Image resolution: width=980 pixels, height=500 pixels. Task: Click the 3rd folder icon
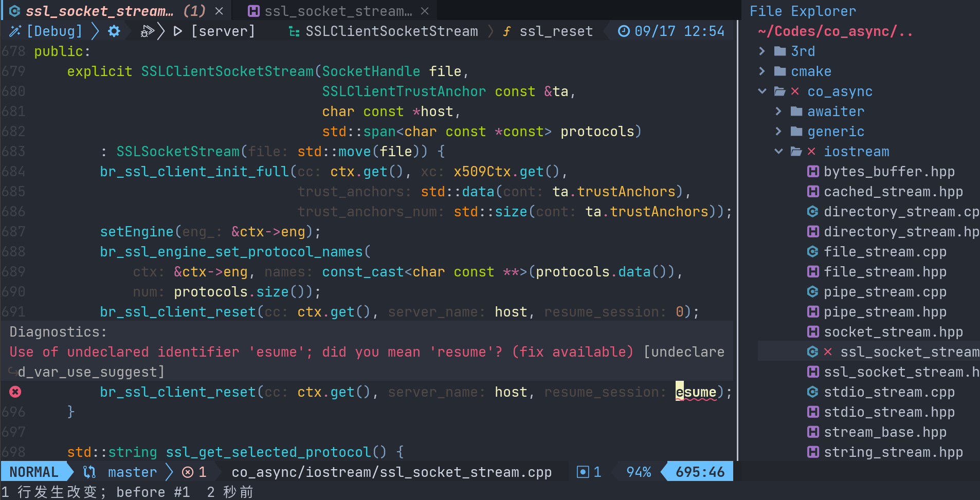780,51
